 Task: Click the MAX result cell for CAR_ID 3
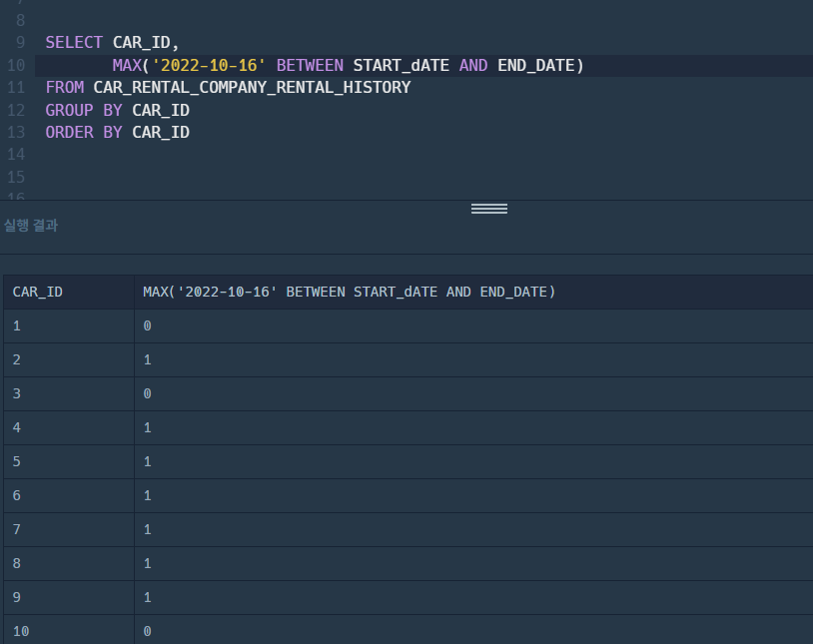473,394
